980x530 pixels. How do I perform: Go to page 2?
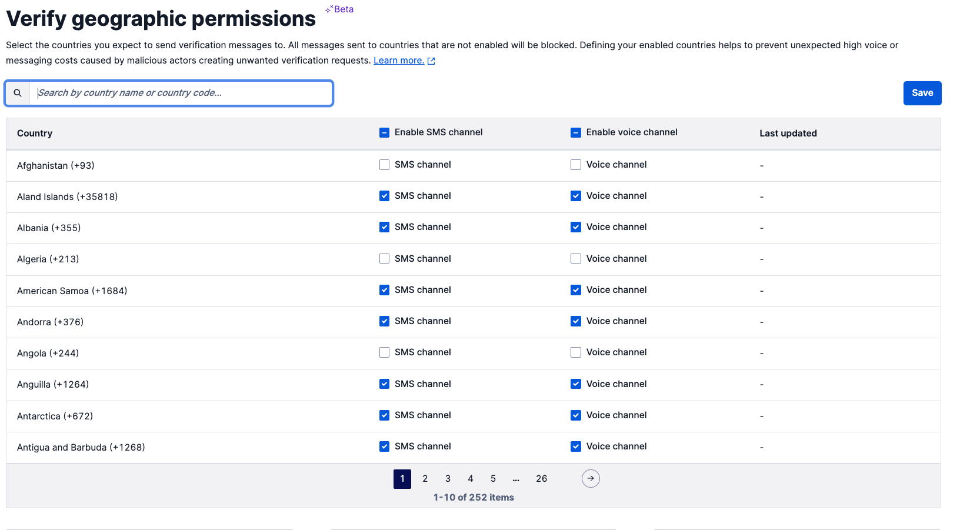tap(425, 479)
